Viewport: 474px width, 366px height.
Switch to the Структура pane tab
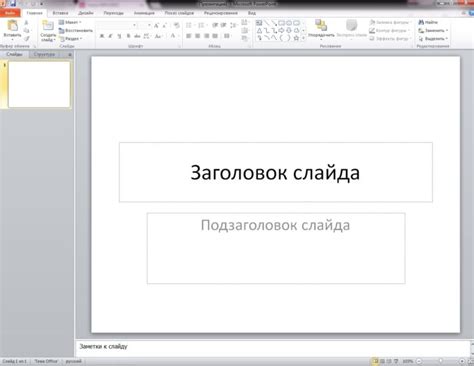point(44,54)
